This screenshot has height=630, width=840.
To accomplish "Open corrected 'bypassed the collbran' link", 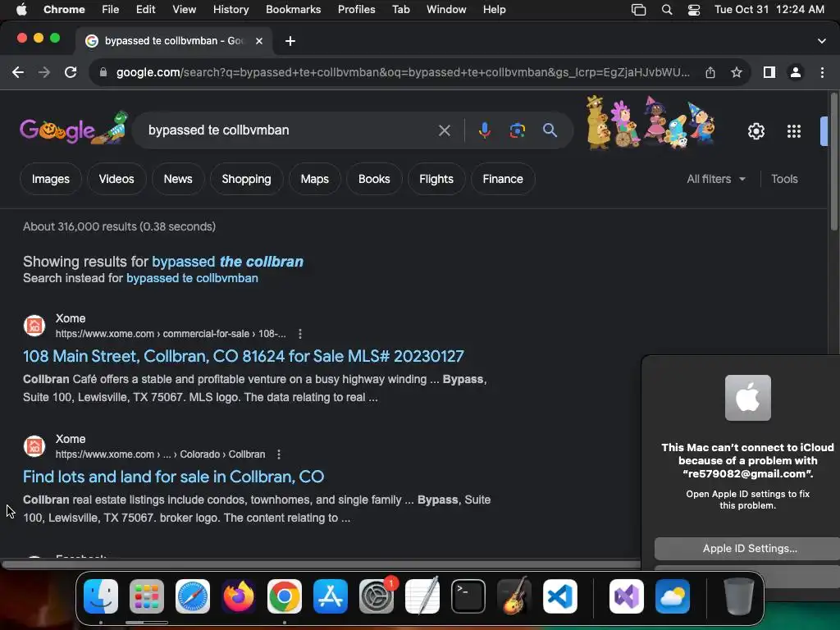I will (228, 262).
